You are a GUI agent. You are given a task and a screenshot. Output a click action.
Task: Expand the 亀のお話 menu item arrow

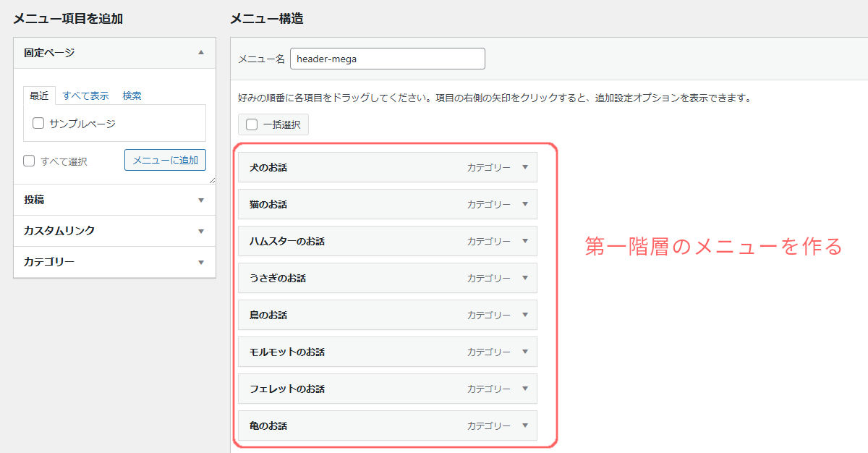525,426
